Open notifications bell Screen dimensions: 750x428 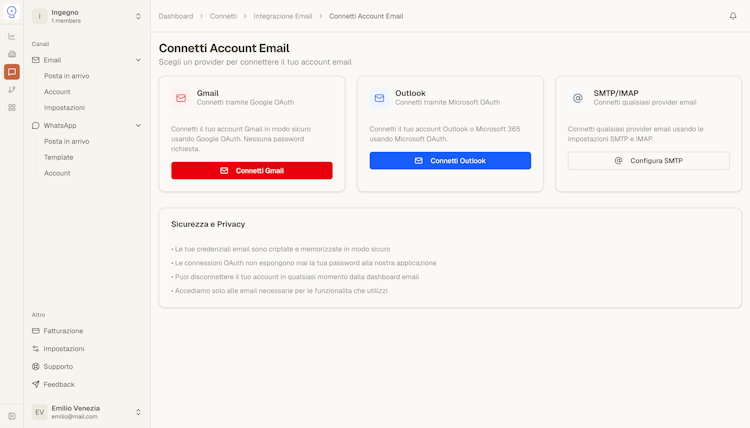[x=733, y=16]
